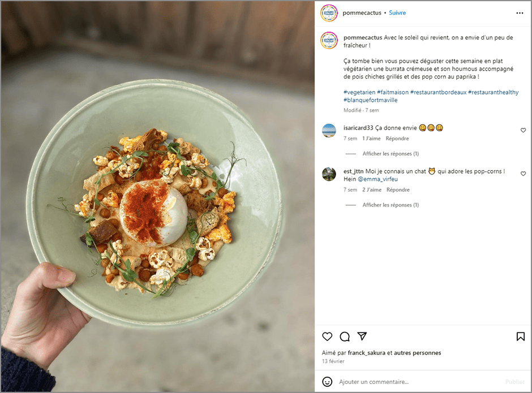The image size is (532, 393).
Task: Open the emoji picker smiley icon
Action: 327,382
